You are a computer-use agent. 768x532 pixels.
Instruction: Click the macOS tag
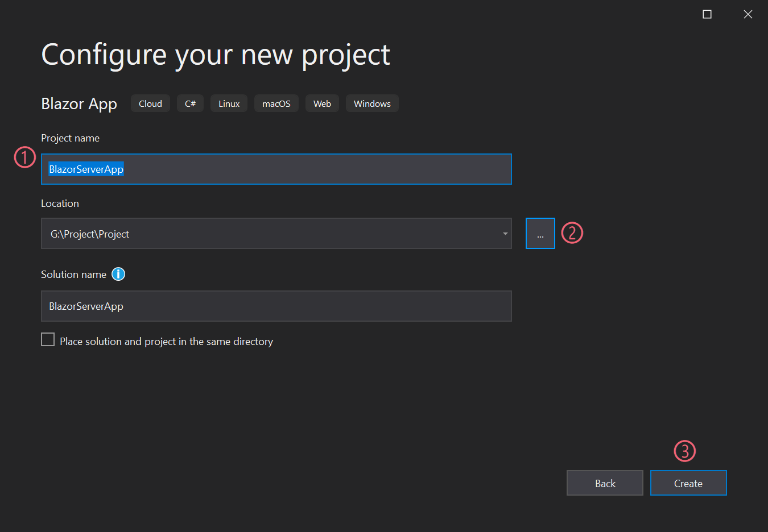pos(276,103)
